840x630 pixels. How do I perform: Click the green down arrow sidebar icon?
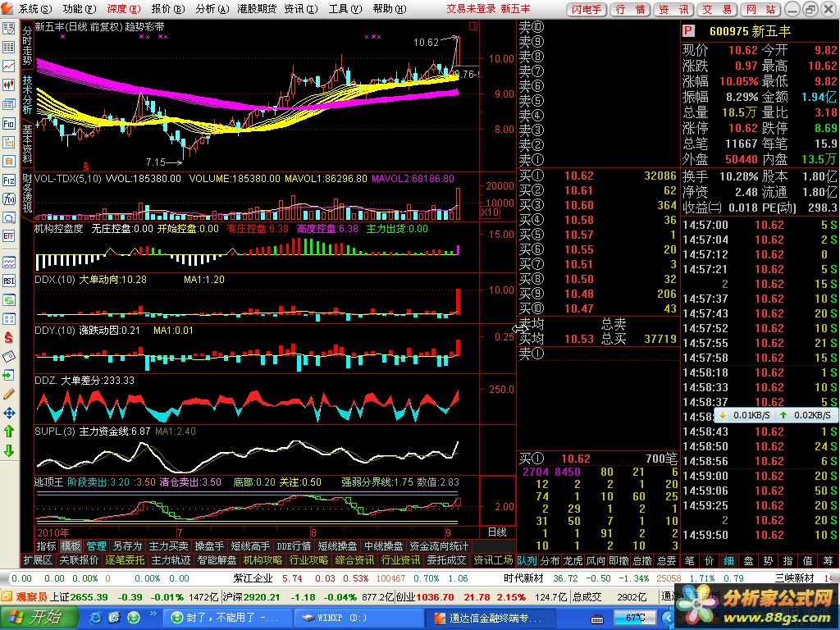8,450
